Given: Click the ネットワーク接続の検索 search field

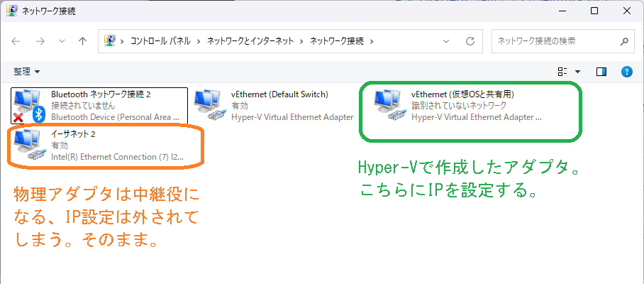Looking at the screenshot, I should click(x=560, y=41).
